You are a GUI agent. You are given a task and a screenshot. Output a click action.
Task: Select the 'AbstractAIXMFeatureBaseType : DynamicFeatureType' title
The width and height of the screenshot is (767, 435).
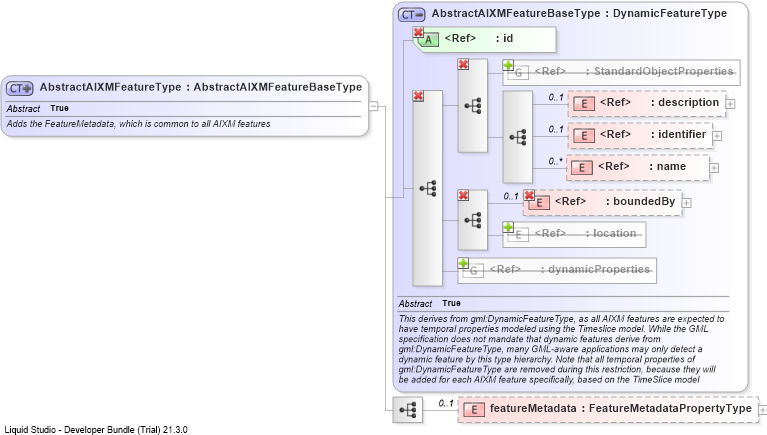point(579,14)
